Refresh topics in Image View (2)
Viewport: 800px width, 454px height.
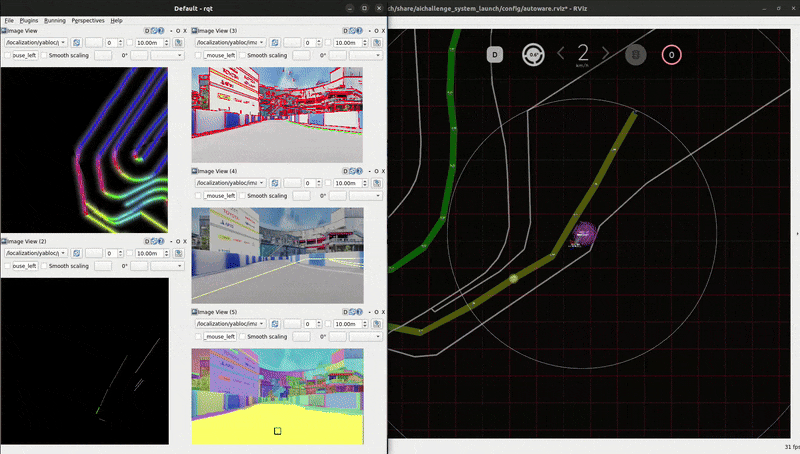77,254
